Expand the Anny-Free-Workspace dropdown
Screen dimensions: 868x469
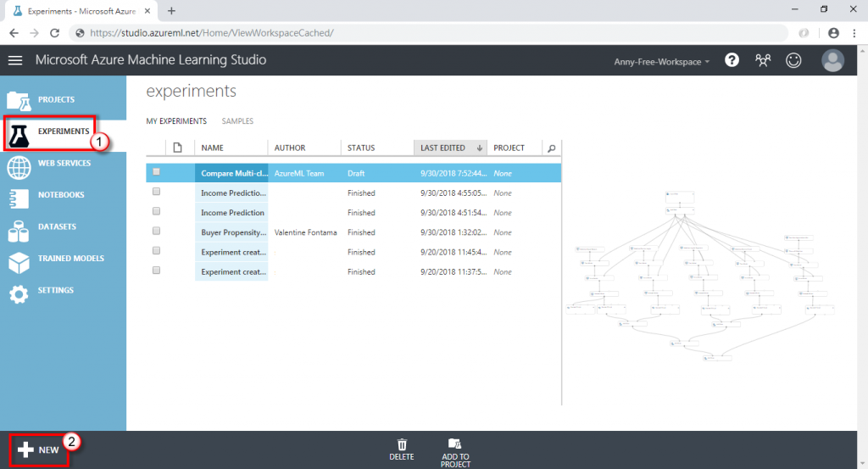tap(661, 61)
